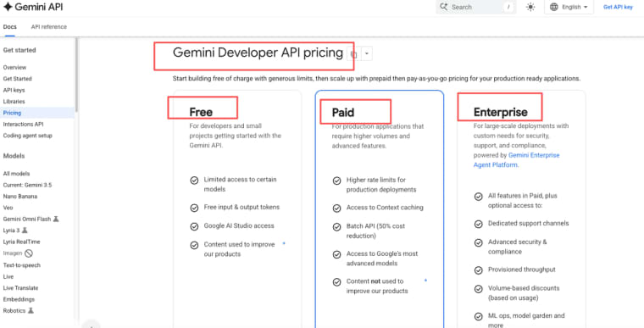Screen dimensions: 644x328
Task: Click checkmark beside Google AI Studio access
Action: point(194,226)
